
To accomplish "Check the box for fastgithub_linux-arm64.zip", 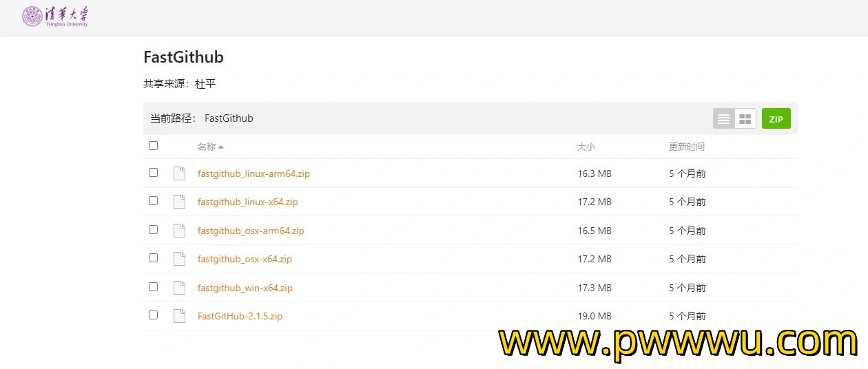I will pos(153,172).
